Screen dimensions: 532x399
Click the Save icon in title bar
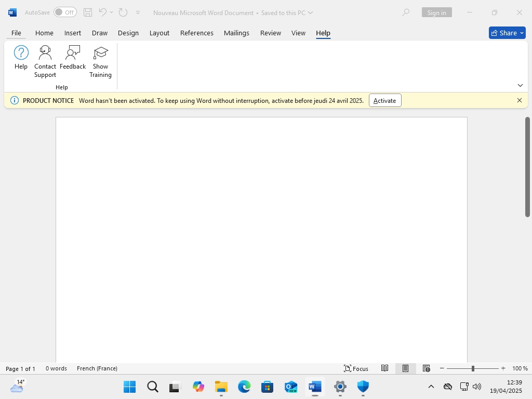pyautogui.click(x=88, y=12)
